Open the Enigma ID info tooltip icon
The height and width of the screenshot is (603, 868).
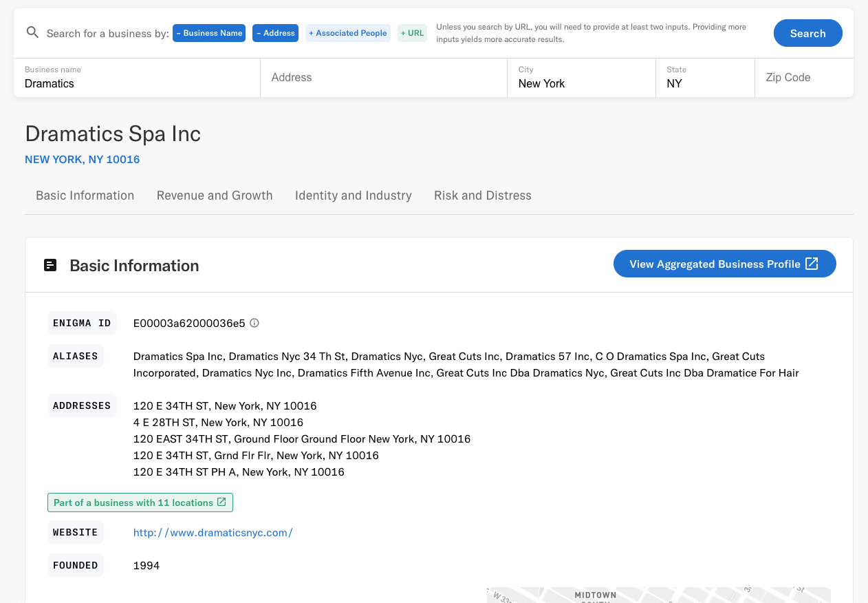click(x=254, y=322)
